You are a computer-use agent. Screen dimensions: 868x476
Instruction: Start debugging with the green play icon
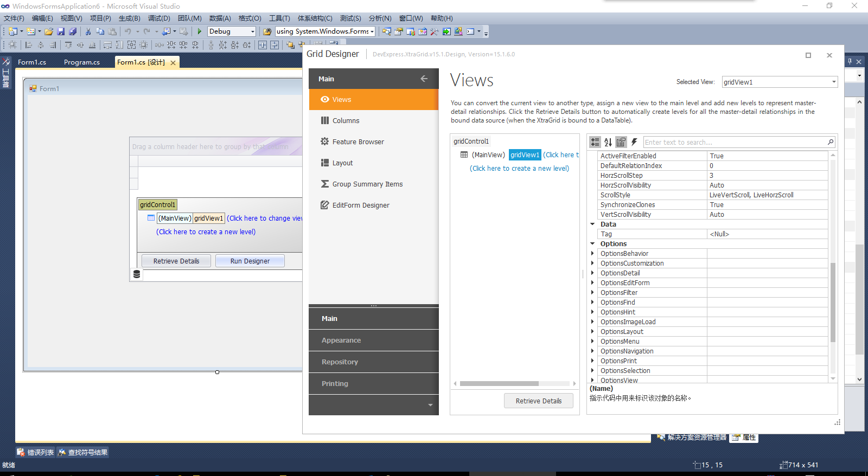tap(199, 31)
